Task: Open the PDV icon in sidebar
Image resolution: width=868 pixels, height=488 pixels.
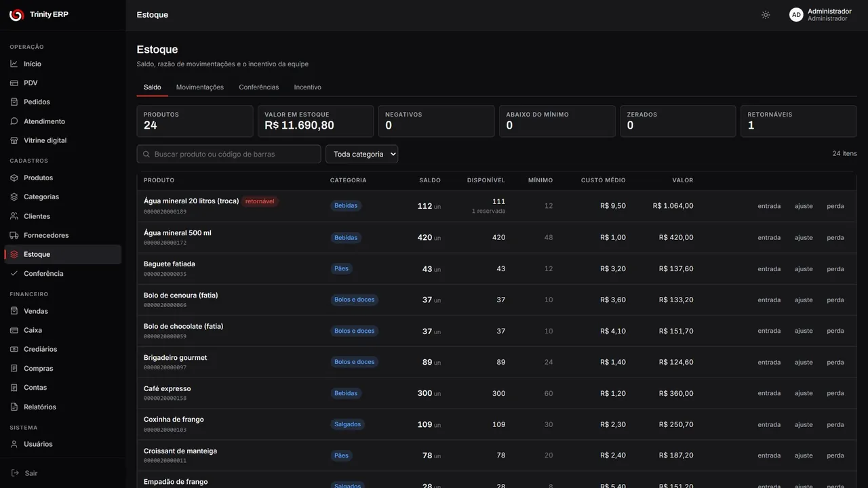Action: click(14, 83)
